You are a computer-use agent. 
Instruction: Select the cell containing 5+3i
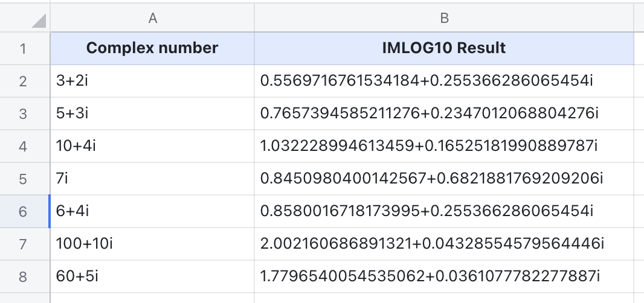(152, 113)
